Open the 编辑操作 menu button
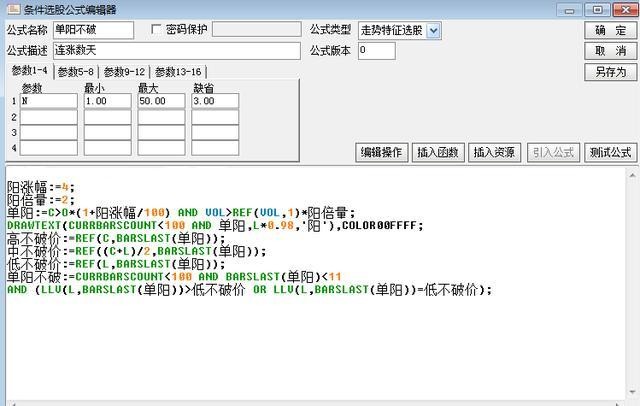This screenshot has height=406, width=640. click(x=382, y=153)
